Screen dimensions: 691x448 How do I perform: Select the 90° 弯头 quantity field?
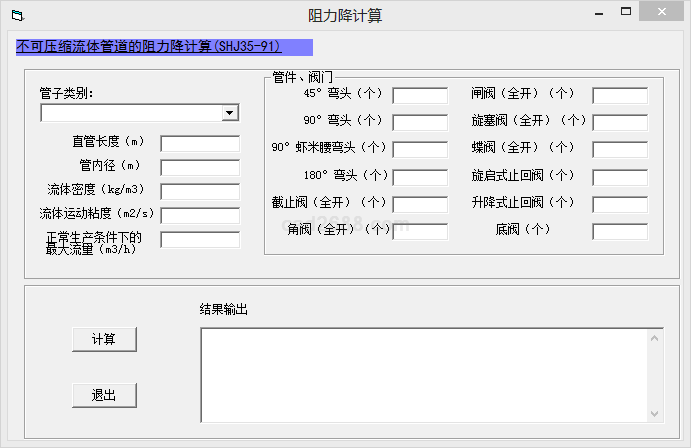420,123
